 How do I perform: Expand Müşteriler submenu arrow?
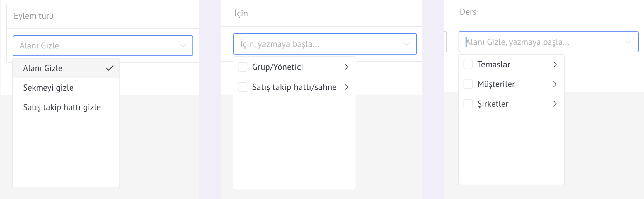click(555, 84)
